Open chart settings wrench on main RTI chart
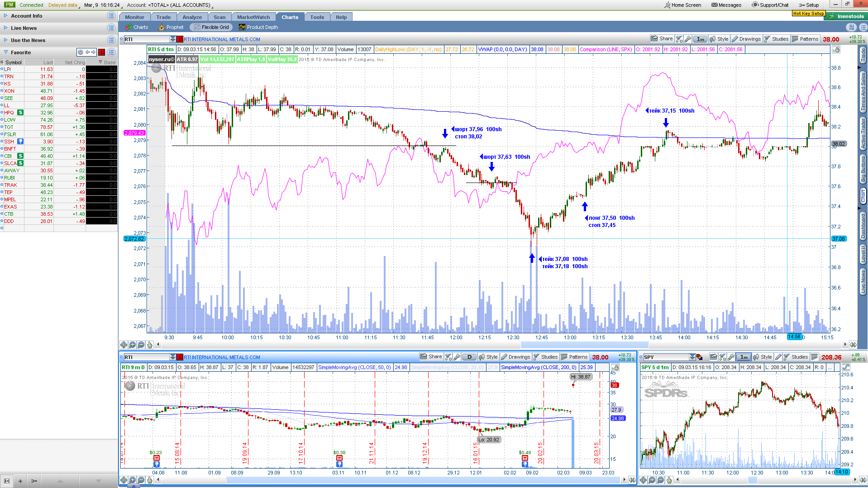Image resolution: width=868 pixels, height=488 pixels. [x=687, y=39]
